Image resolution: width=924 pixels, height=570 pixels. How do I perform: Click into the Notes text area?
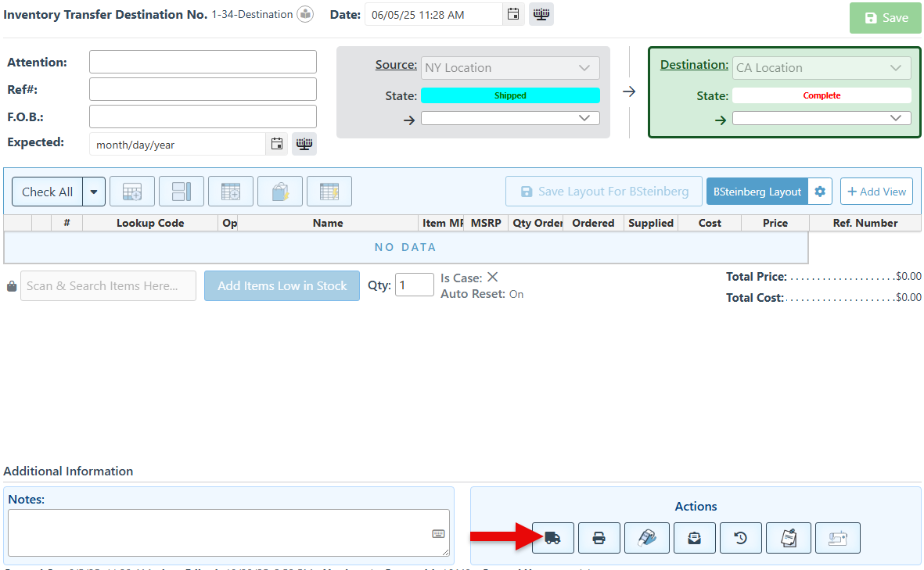(219, 532)
